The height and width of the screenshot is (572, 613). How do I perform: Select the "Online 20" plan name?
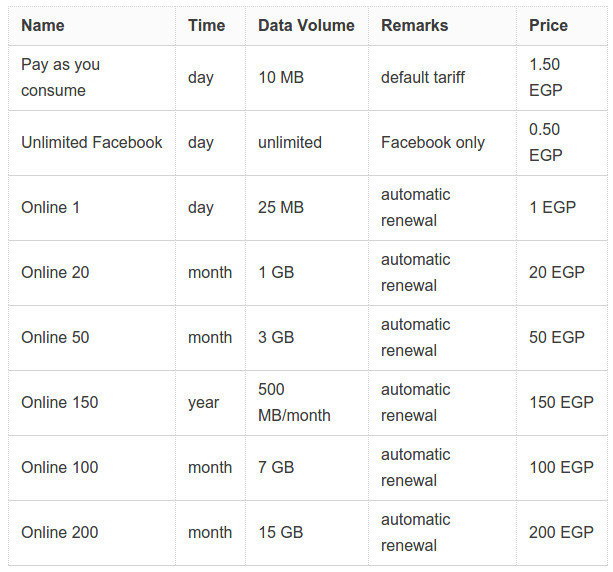[x=55, y=272]
